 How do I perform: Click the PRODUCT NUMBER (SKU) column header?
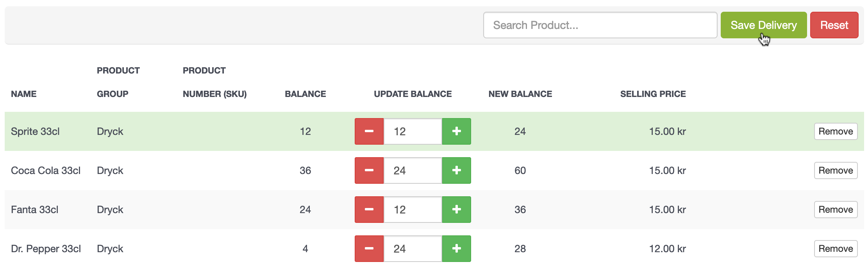(x=215, y=82)
